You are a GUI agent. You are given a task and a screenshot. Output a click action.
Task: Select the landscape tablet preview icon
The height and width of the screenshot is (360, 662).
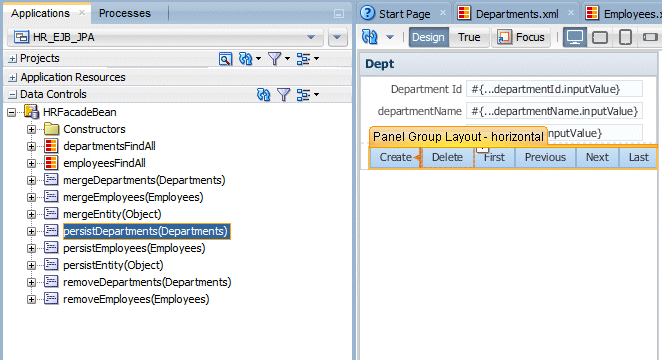[x=600, y=38]
